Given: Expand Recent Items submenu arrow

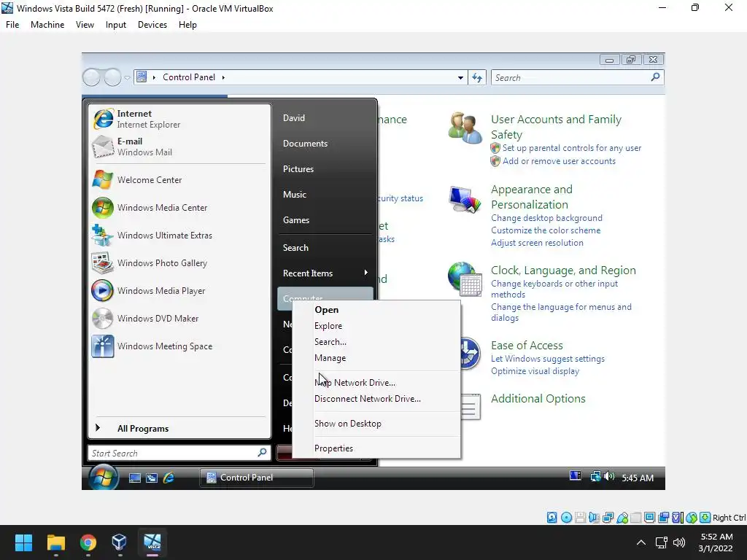Looking at the screenshot, I should tap(366, 273).
